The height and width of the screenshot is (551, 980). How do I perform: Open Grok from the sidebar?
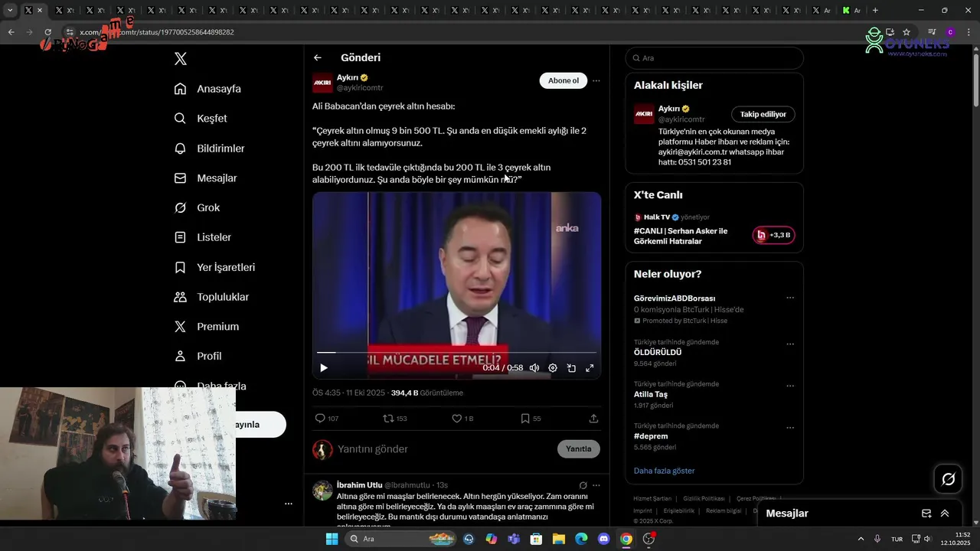click(x=197, y=208)
